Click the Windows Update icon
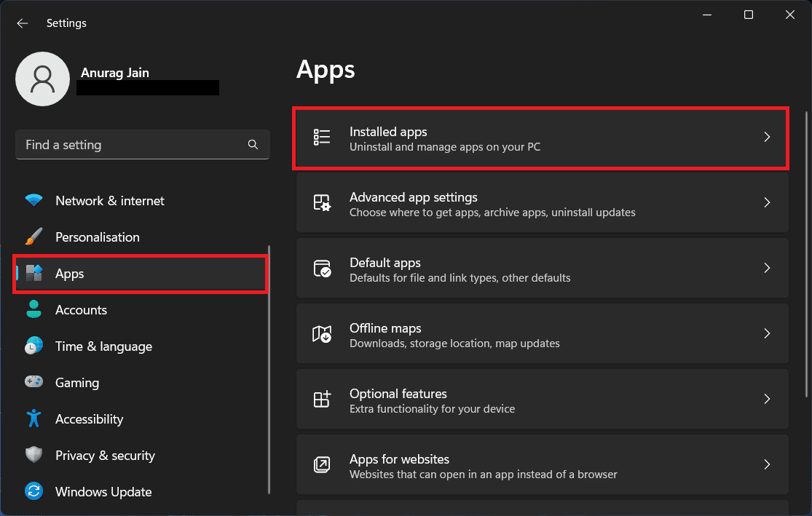Screen dimensions: 812x516 pyautogui.click(x=33, y=491)
